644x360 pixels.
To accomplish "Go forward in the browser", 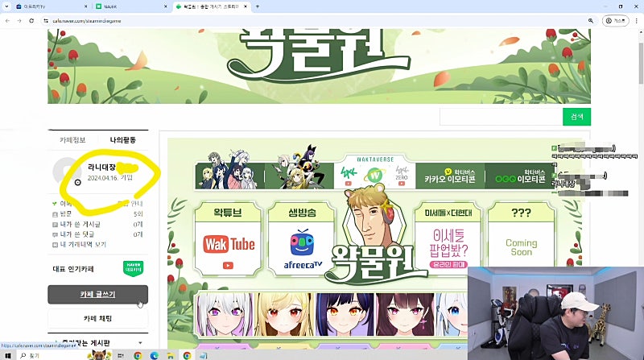I will coord(19,21).
